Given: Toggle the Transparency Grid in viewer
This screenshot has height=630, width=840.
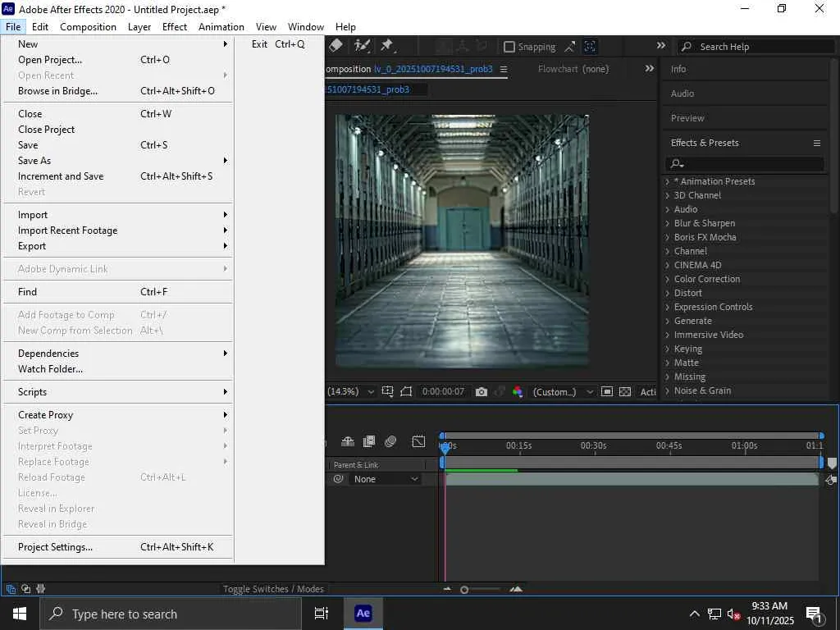Looking at the screenshot, I should click(625, 392).
